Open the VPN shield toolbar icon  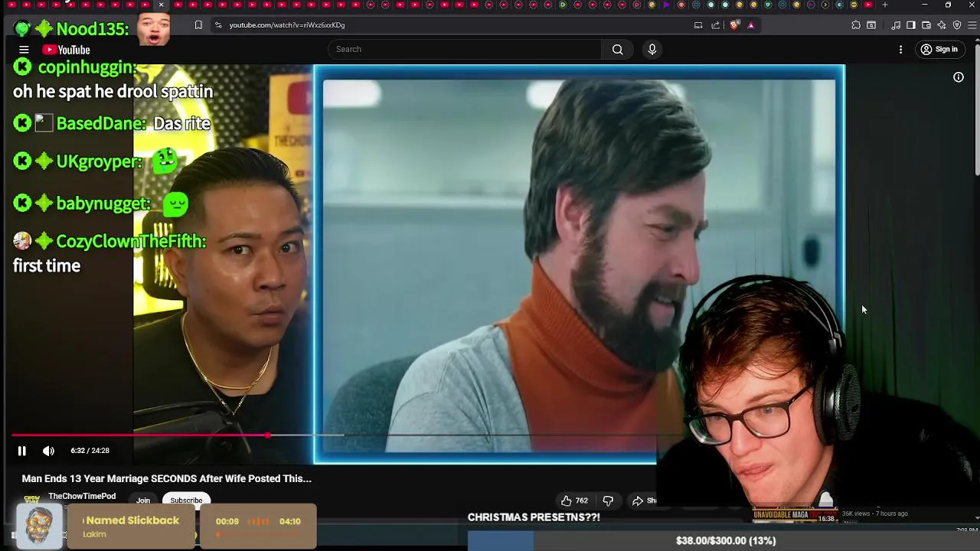[957, 25]
